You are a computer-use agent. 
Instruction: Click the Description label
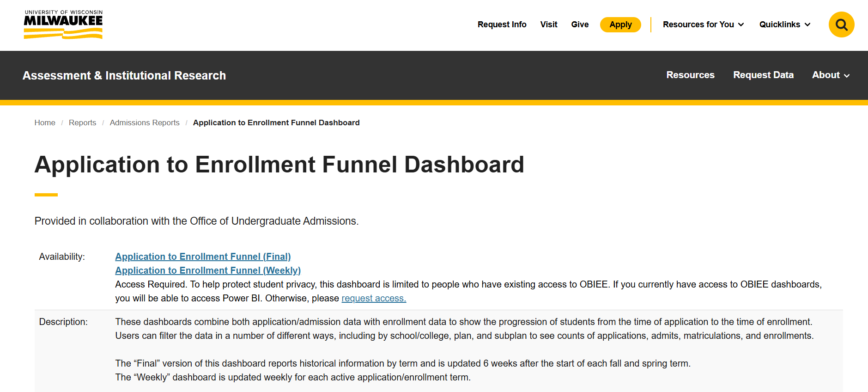63,322
